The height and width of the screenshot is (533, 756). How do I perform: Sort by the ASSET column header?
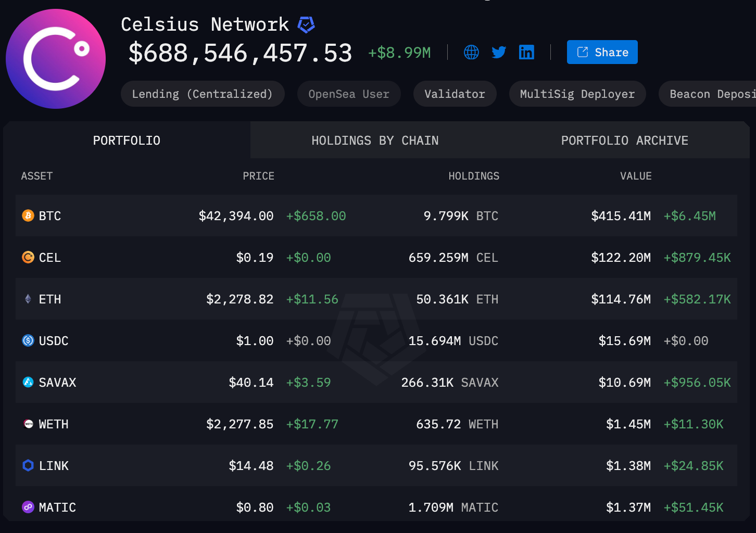click(x=37, y=176)
